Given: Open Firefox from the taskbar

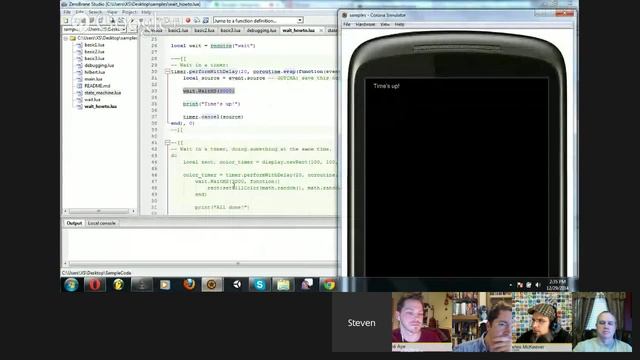Looking at the screenshot, I should [189, 284].
